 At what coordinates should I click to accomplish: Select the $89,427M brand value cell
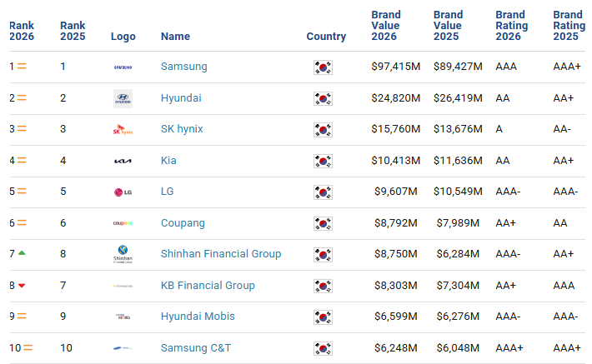[458, 67]
